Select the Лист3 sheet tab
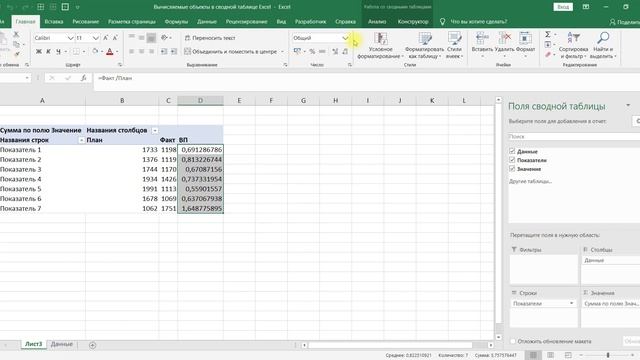The image size is (640, 360). tap(33, 344)
